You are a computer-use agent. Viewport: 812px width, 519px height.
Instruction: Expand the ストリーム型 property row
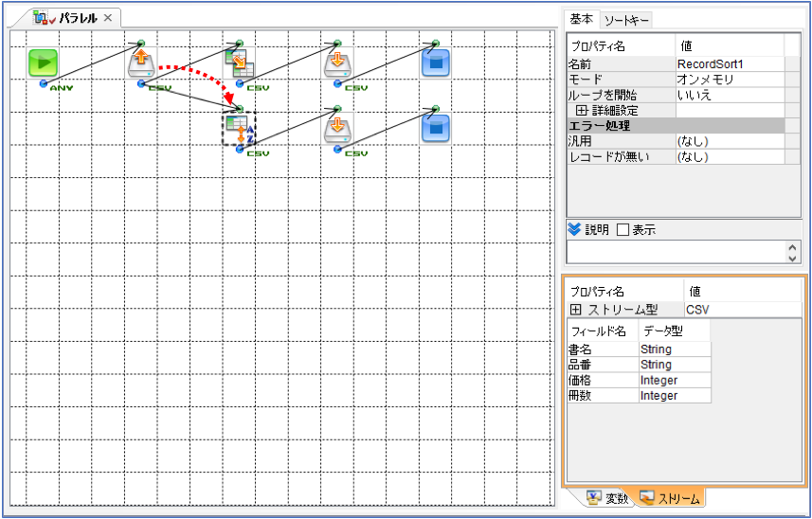tap(575, 310)
